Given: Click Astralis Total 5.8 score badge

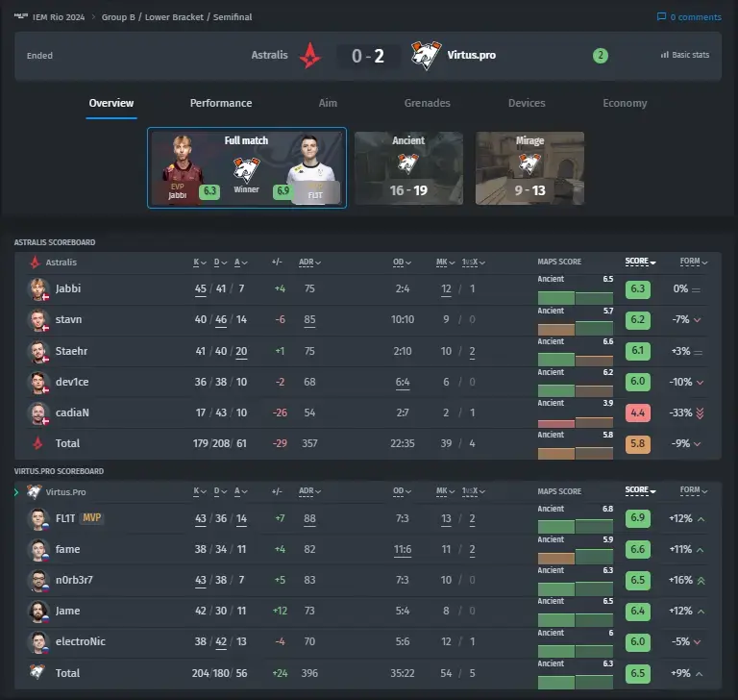Looking at the screenshot, I should 638,443.
